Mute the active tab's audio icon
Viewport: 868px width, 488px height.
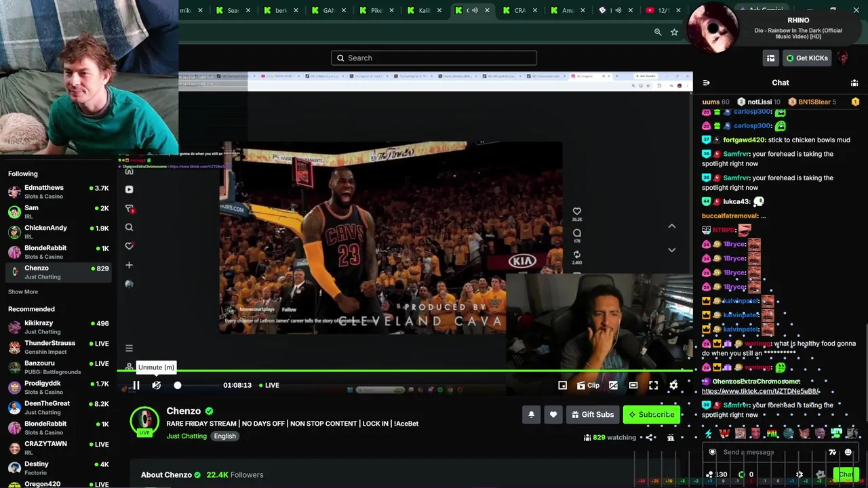475,10
